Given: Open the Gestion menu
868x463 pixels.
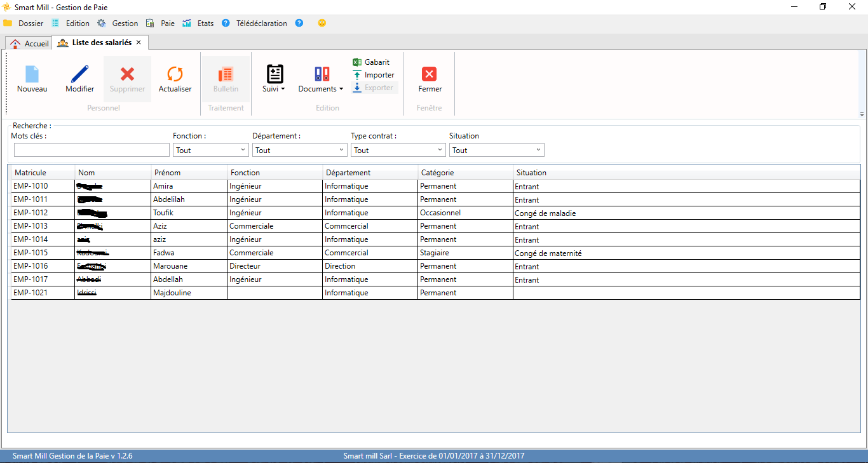Looking at the screenshot, I should 125,23.
